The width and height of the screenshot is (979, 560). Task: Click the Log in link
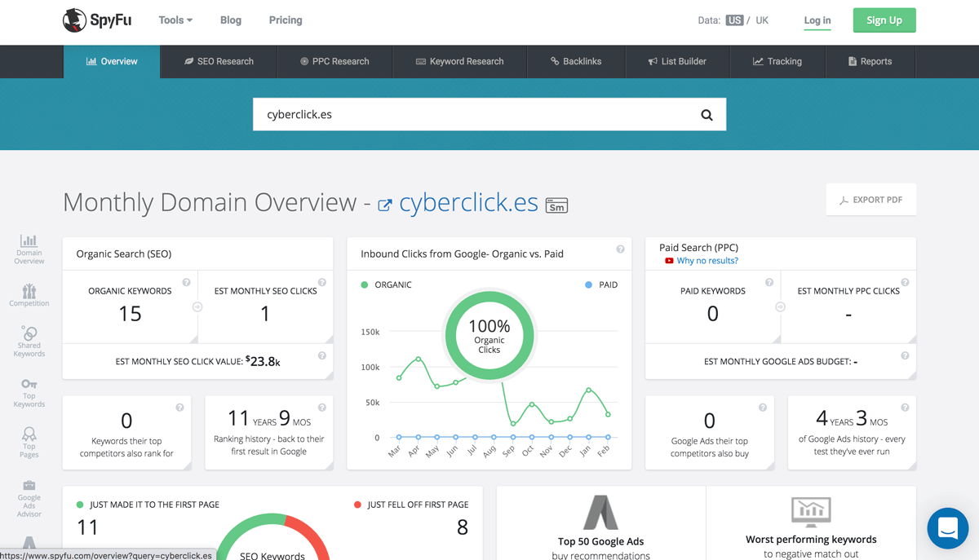pos(817,20)
